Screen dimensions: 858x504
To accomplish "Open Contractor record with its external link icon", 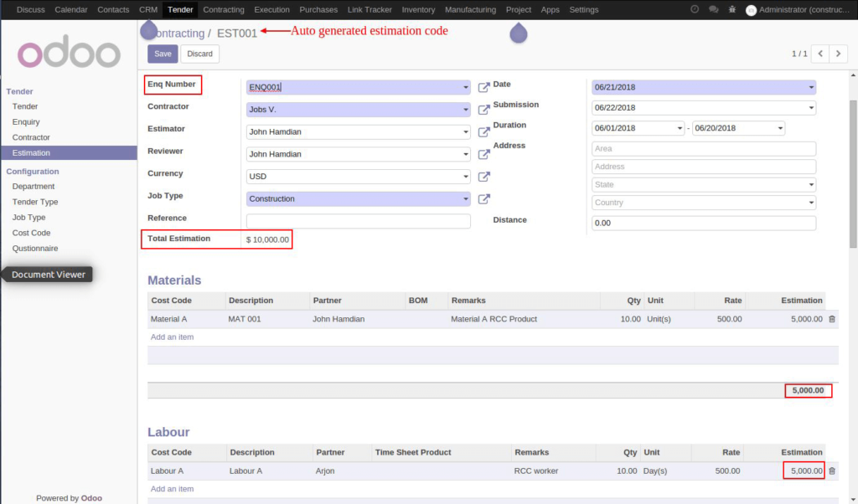I will pos(483,108).
